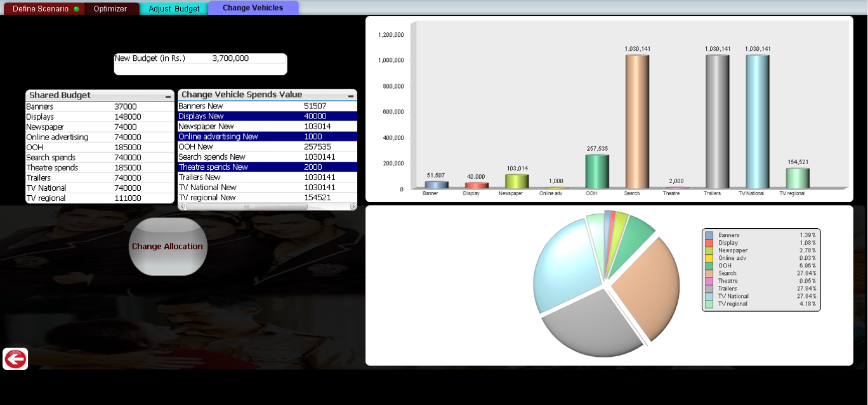Click the red back arrow icon
Screen dimensions: 868x405
15,359
